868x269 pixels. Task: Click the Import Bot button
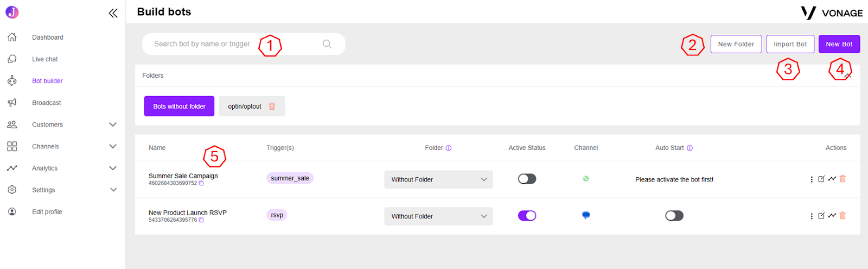pyautogui.click(x=790, y=44)
